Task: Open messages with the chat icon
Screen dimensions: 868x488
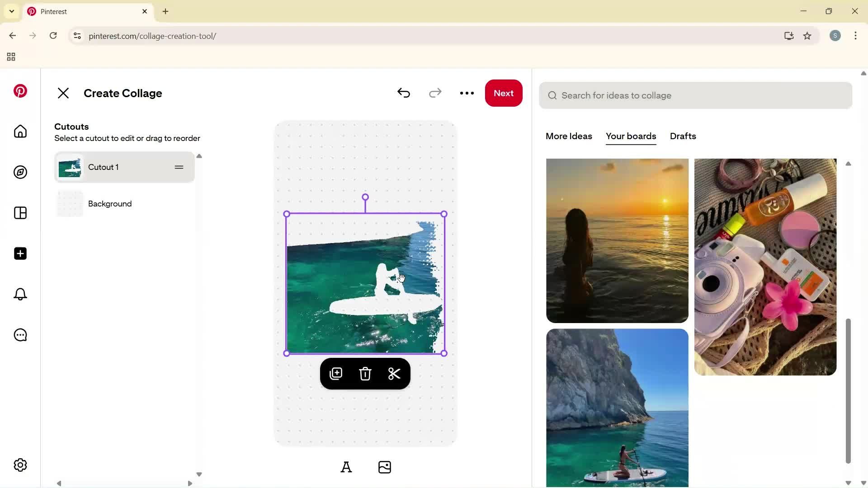Action: (x=20, y=335)
